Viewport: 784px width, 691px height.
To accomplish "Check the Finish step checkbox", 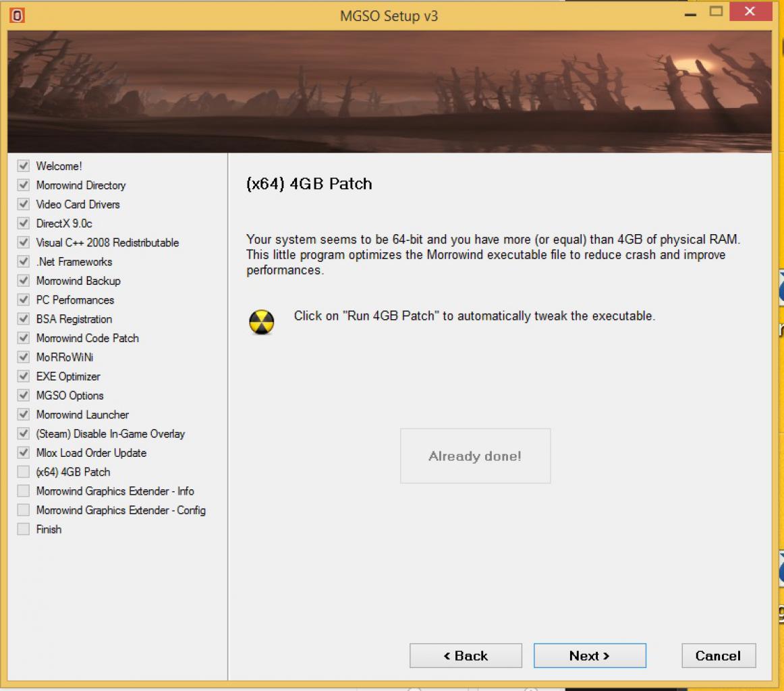I will 23,529.
